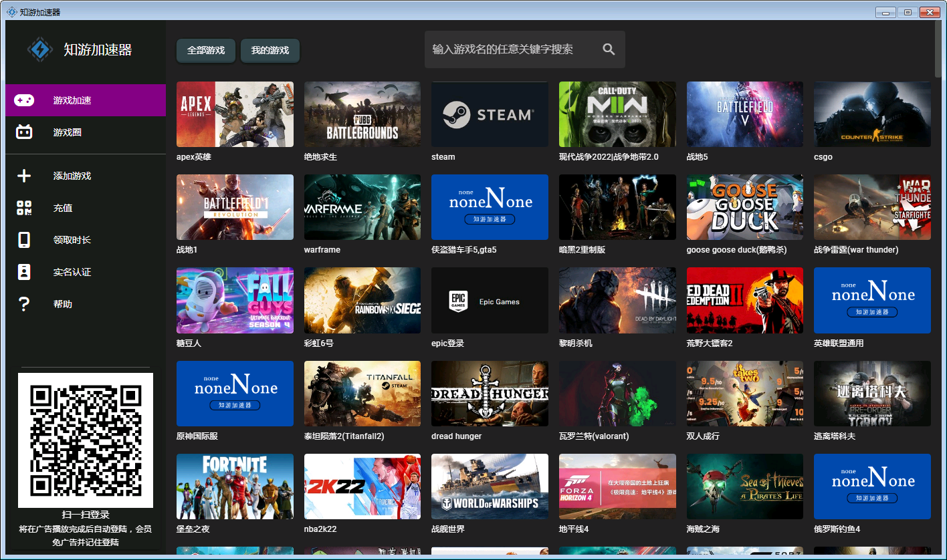Select the Goose Goose Duck thumbnail

pyautogui.click(x=745, y=207)
